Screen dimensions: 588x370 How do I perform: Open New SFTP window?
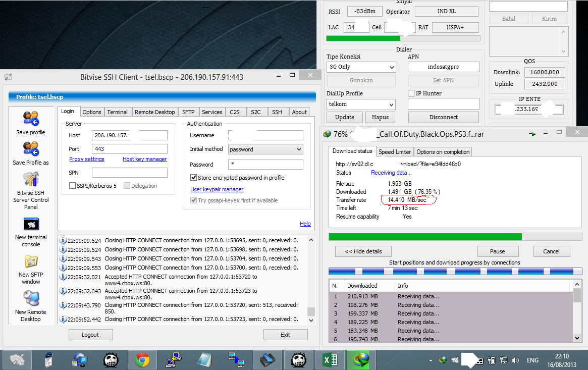point(31,261)
